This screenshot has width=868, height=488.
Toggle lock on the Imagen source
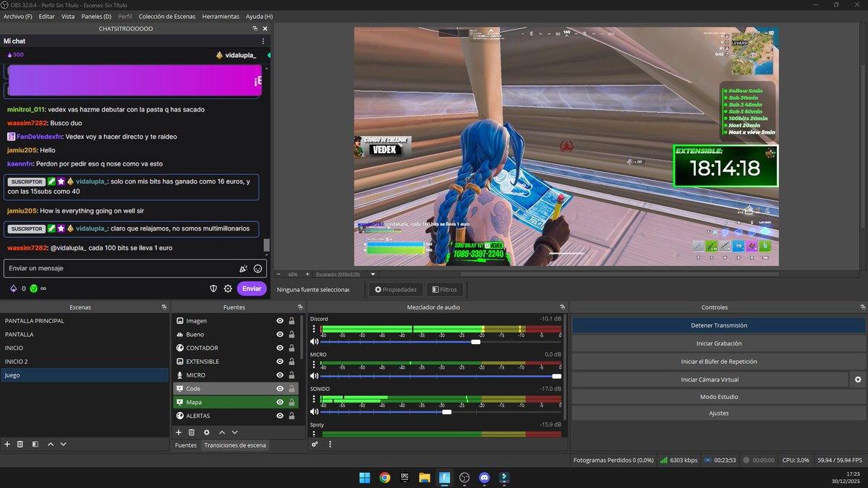[x=292, y=321]
